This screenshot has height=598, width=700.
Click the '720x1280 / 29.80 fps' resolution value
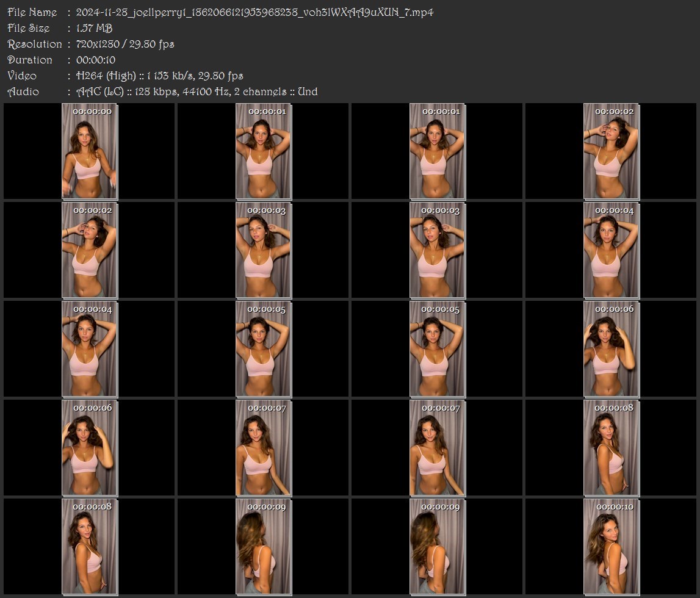[125, 44]
